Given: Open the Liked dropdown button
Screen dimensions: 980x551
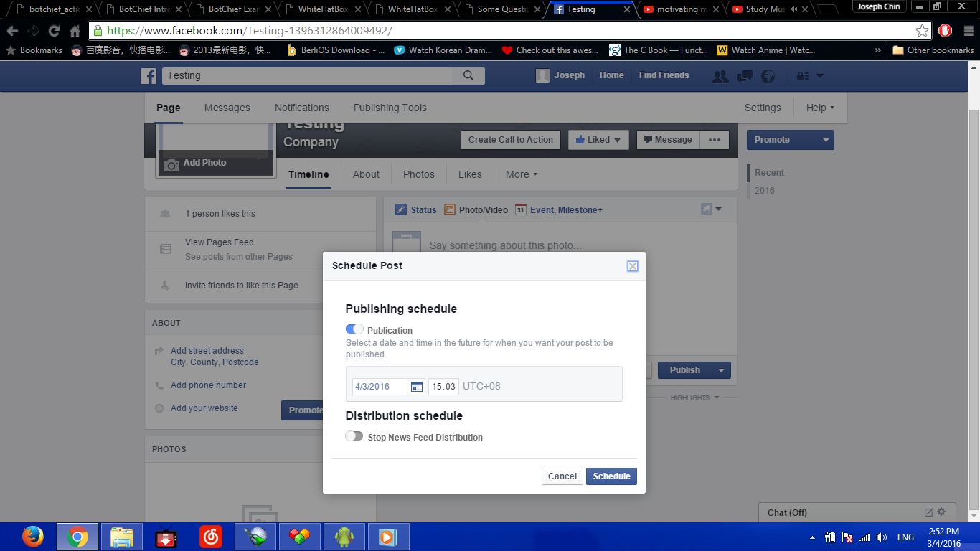Looking at the screenshot, I should [x=598, y=140].
